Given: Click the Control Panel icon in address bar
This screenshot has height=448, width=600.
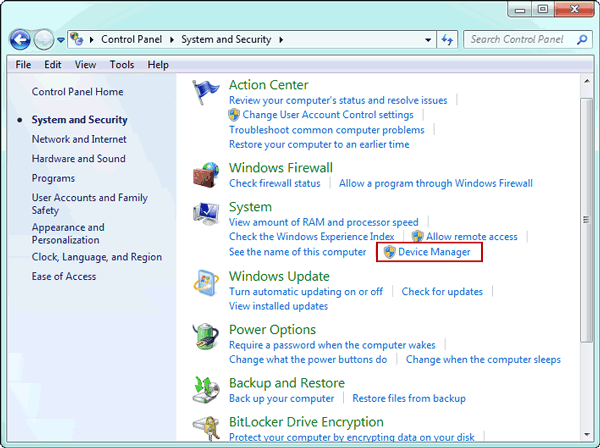Looking at the screenshot, I should point(77,39).
